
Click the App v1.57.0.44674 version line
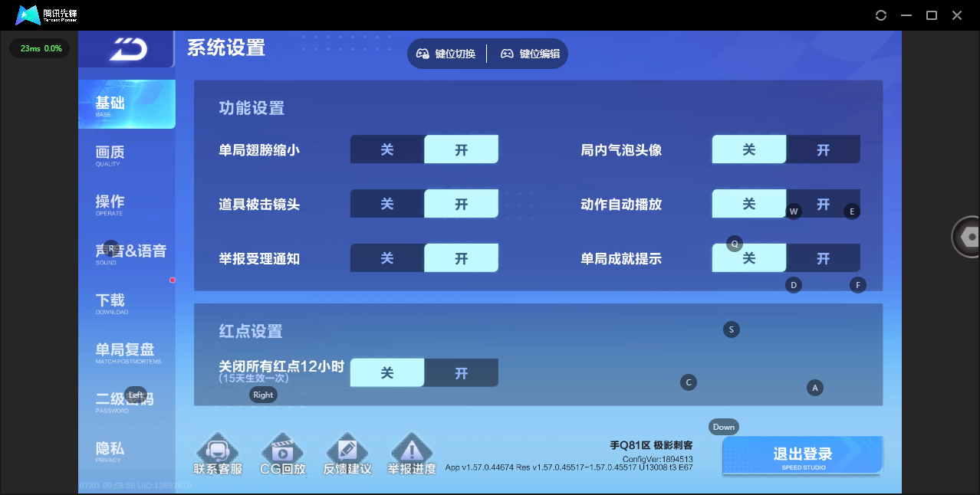click(569, 467)
